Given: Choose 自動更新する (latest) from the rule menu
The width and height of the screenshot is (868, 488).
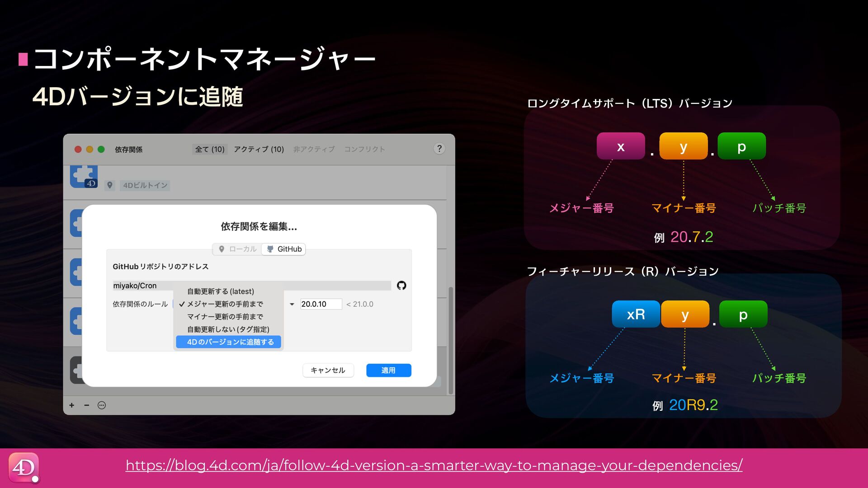Looking at the screenshot, I should 228,291.
